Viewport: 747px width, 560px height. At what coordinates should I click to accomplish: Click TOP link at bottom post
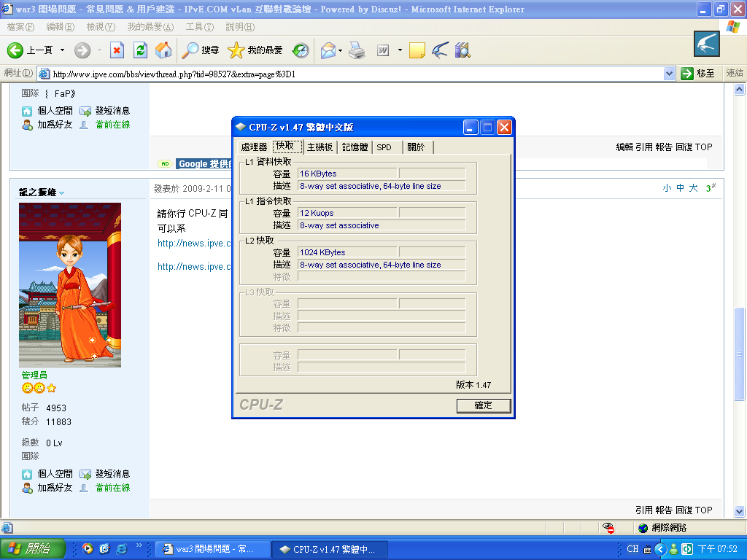704,510
